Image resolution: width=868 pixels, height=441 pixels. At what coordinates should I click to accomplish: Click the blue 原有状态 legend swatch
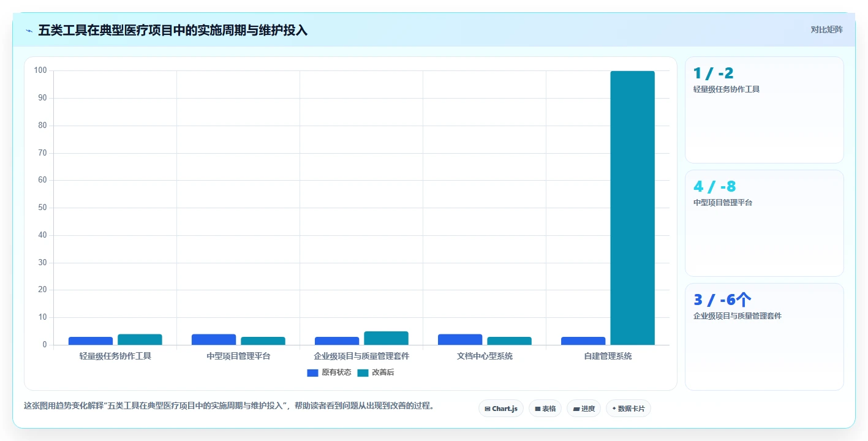coord(312,373)
